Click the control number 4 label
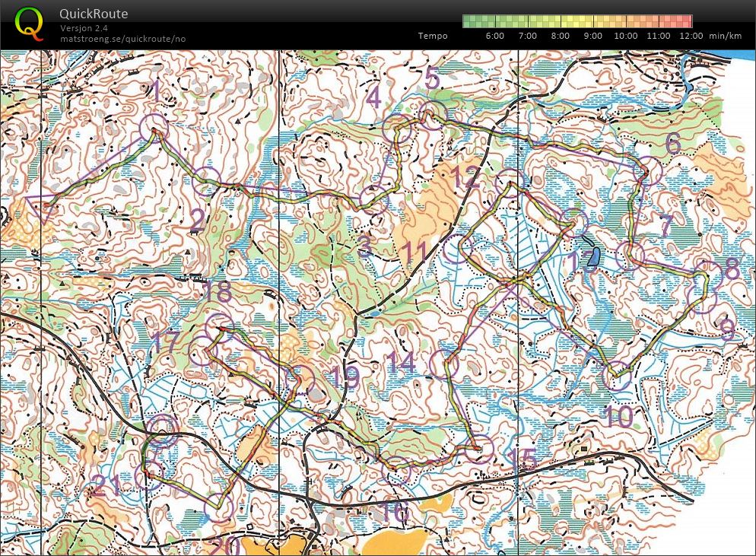This screenshot has height=556, width=756. click(x=373, y=97)
